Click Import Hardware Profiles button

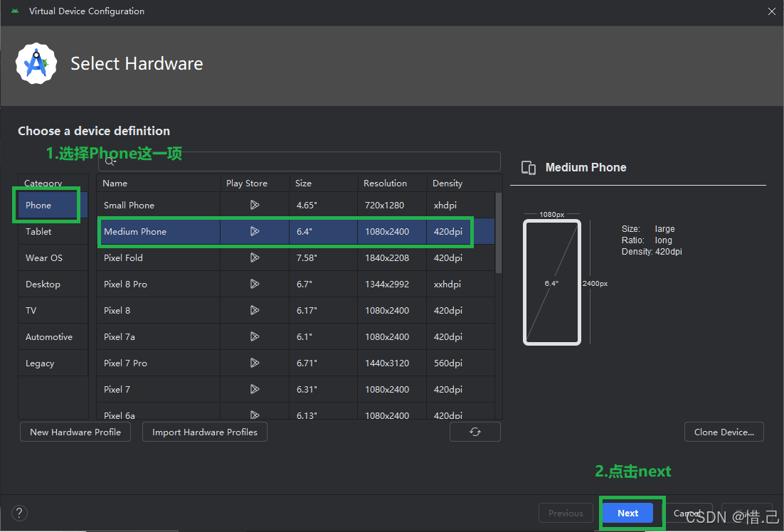(205, 432)
